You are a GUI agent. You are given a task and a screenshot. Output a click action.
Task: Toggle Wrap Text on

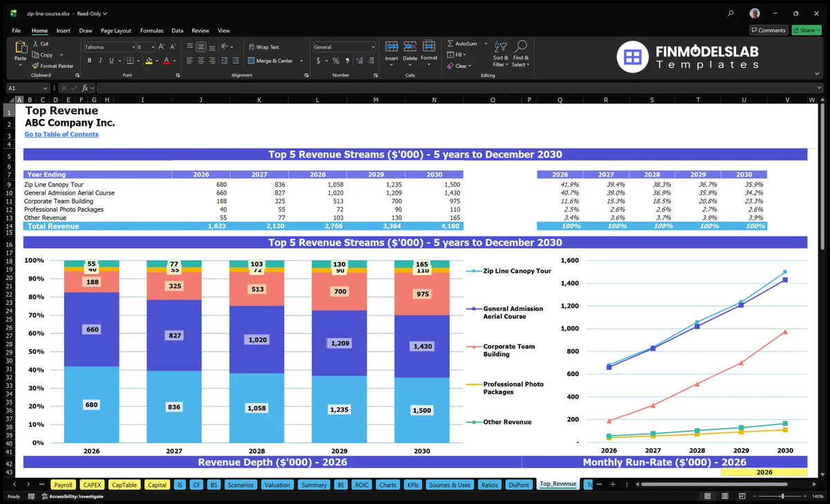click(264, 47)
